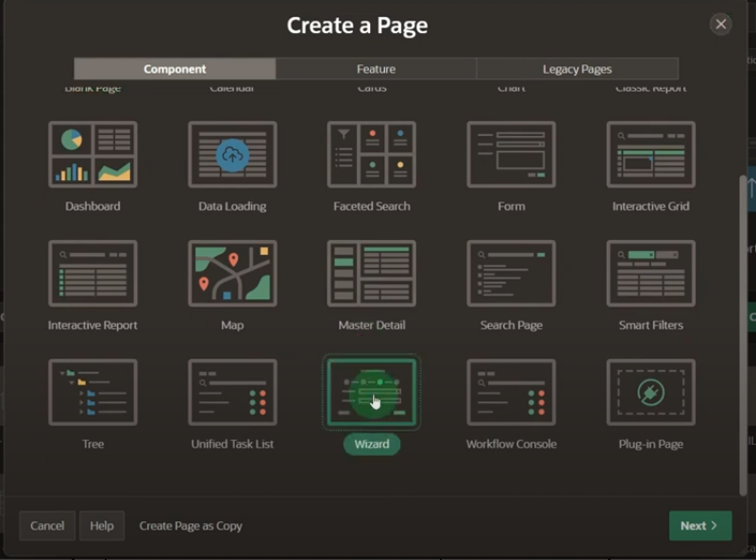This screenshot has width=756, height=560.
Task: Choose the Master Detail page icon
Action: click(372, 274)
